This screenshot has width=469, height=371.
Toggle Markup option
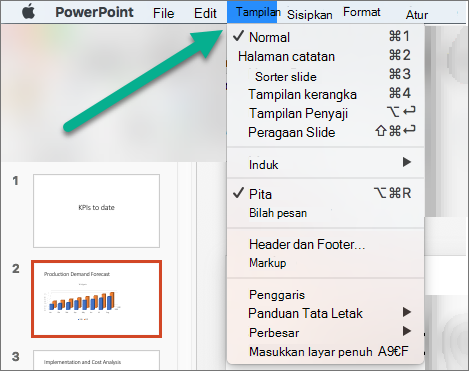[325, 263]
